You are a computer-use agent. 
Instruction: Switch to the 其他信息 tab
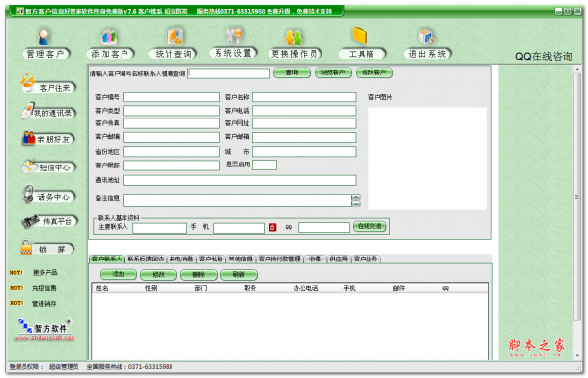(241, 259)
